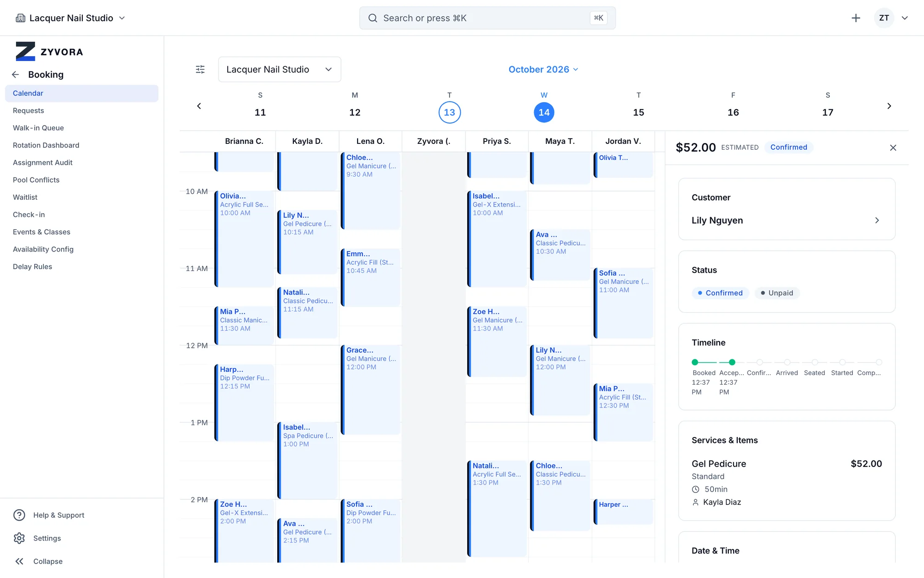Viewport: 924px width, 578px height.
Task: Open Pool Conflicts page
Action: click(x=82, y=180)
